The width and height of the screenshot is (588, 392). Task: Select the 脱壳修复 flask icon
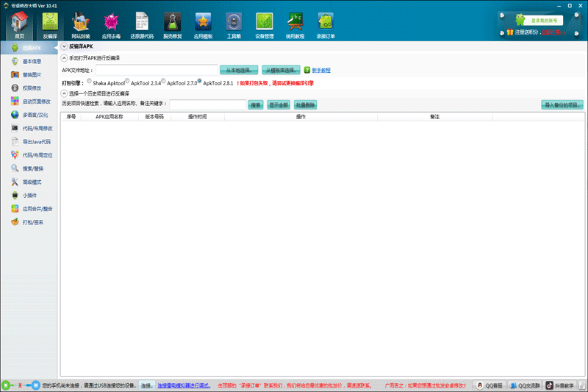click(172, 25)
